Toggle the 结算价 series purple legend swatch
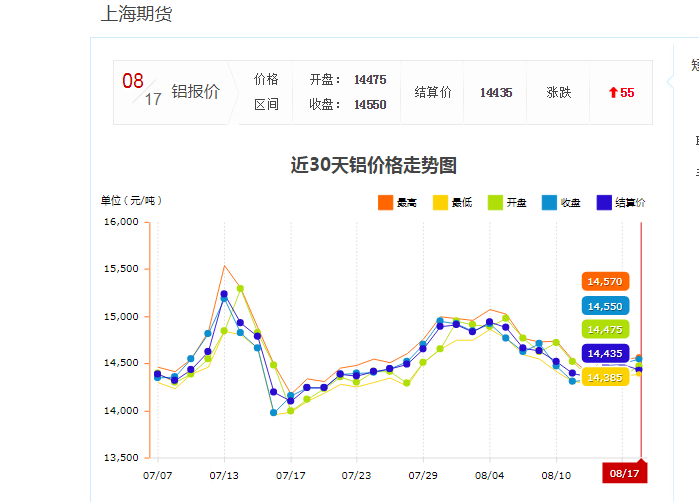Image resolution: width=699 pixels, height=502 pixels. coord(604,202)
